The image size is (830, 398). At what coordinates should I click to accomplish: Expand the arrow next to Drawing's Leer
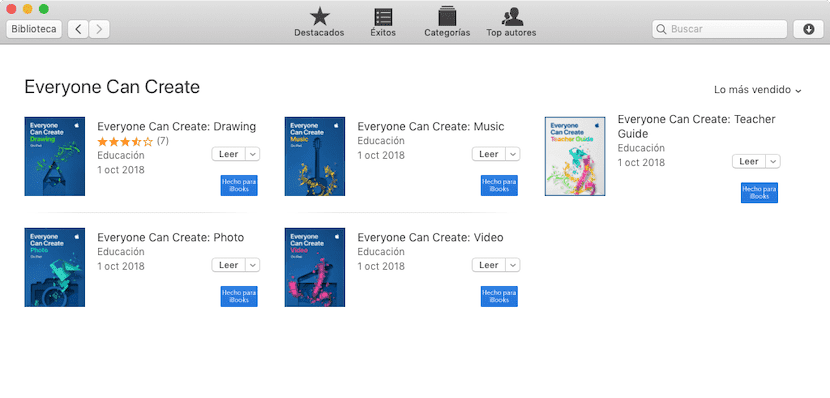[253, 154]
